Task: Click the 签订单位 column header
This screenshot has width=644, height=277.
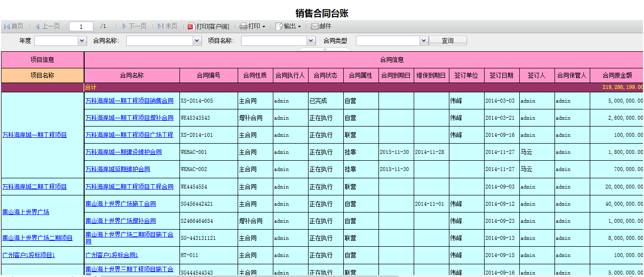Action: click(x=466, y=75)
